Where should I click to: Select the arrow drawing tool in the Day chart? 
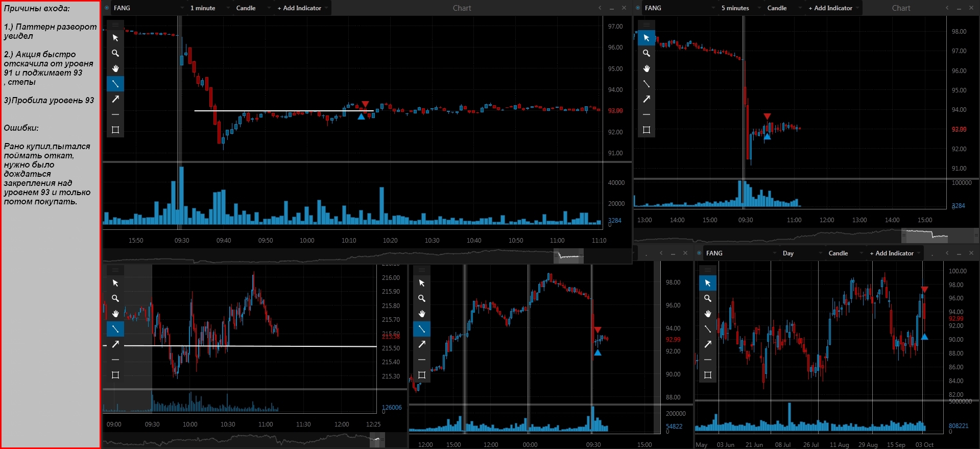(x=708, y=344)
